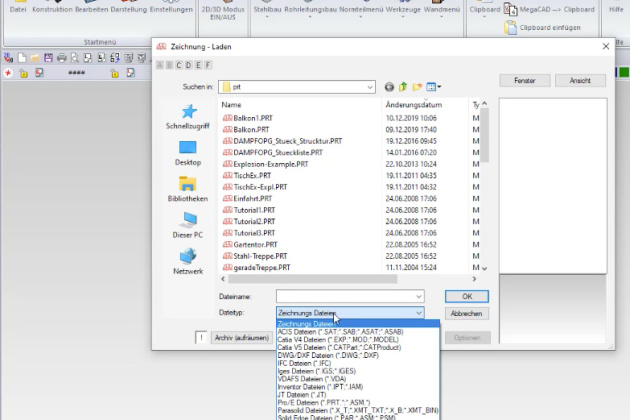The height and width of the screenshot is (420, 630).
Task: Go to the Desktop location icon
Action: [187, 152]
